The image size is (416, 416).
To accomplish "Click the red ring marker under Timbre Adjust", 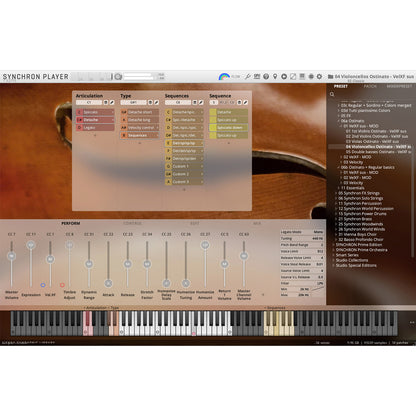I will (x=62, y=285).
